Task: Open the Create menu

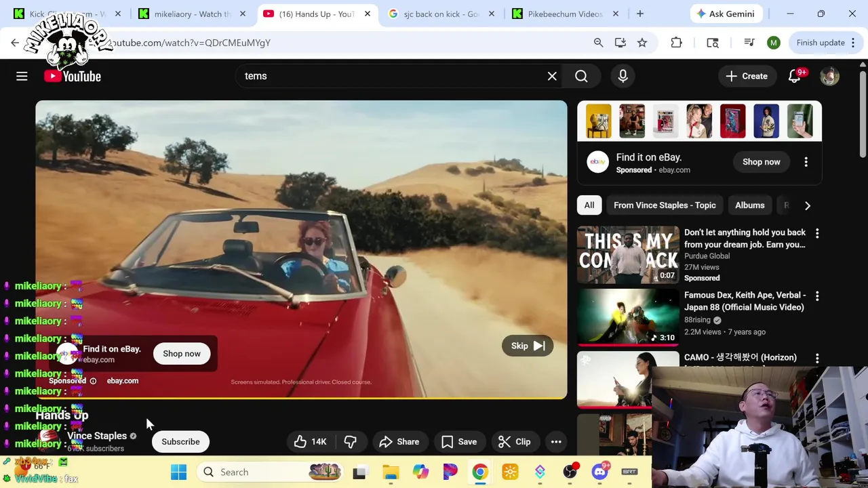Action: tap(746, 76)
